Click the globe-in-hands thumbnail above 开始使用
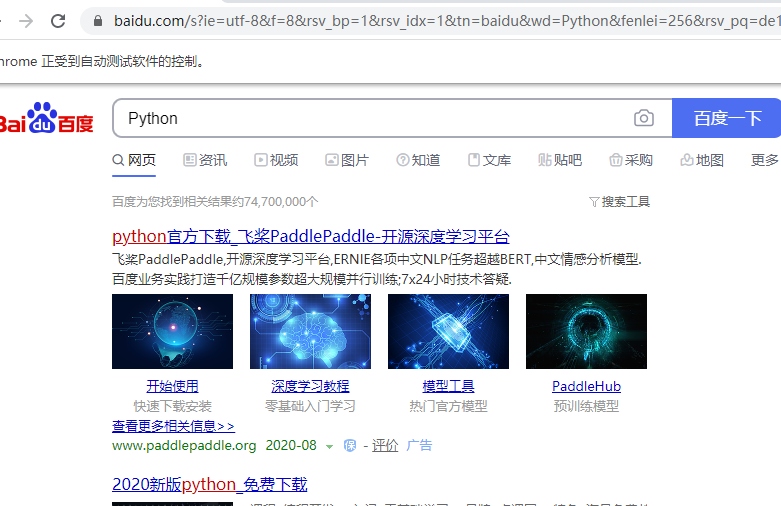 [172, 331]
